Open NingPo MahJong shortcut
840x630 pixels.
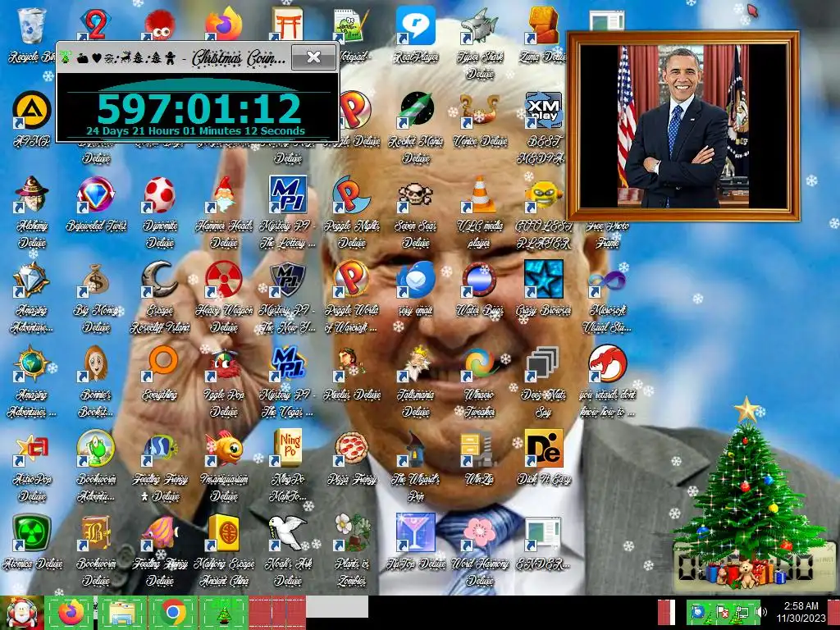pyautogui.click(x=288, y=448)
